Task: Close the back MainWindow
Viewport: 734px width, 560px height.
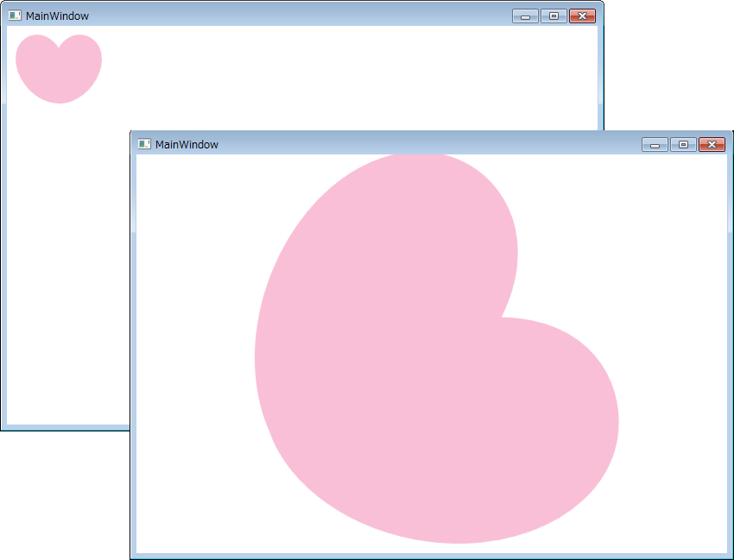Action: [x=582, y=16]
